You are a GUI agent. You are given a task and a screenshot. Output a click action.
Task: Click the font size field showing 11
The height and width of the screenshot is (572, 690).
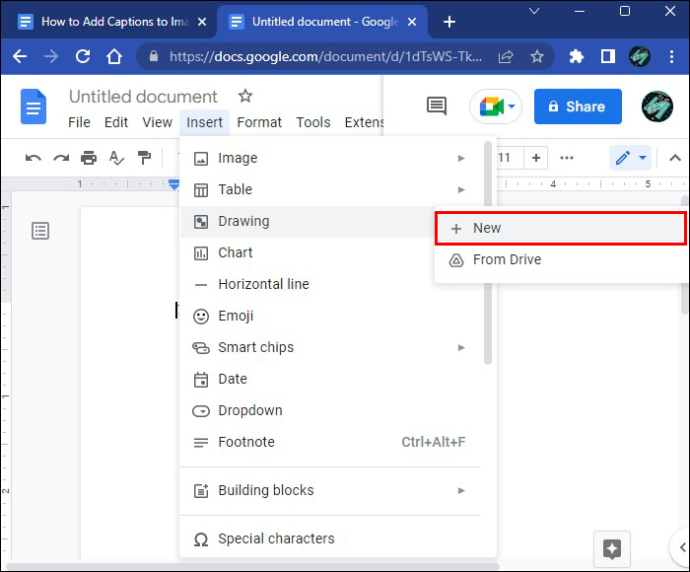[x=509, y=158]
